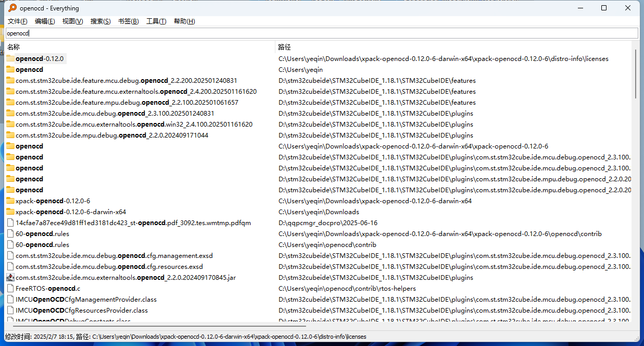Screen dimensions: 644x346
Task: Click the folder icon of openocd-0.12.0 row
Action: (10, 58)
